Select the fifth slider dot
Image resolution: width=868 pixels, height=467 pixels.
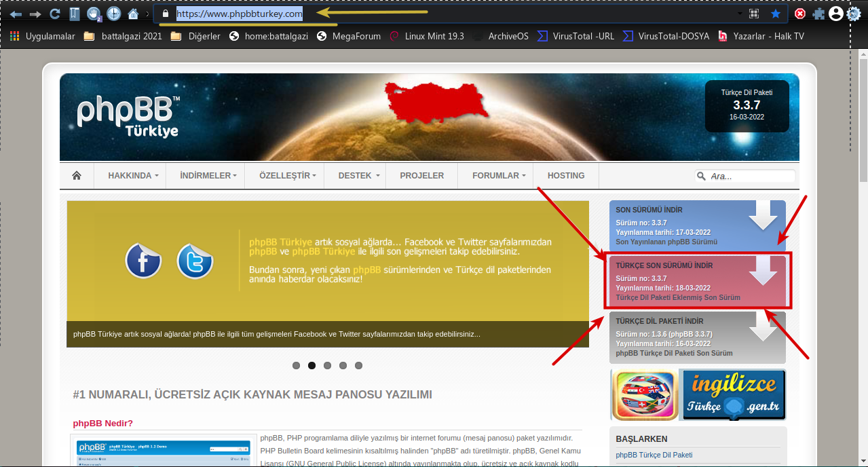pos(358,365)
